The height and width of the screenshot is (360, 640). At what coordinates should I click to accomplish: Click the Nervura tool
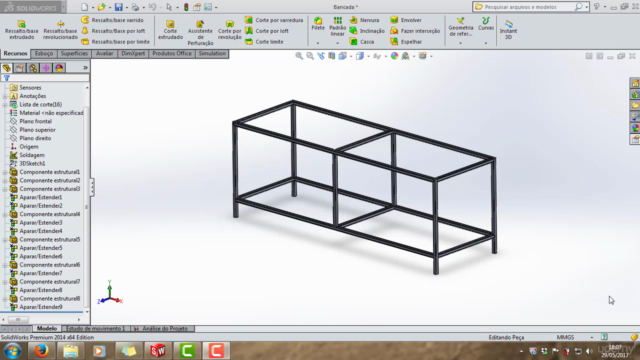364,20
